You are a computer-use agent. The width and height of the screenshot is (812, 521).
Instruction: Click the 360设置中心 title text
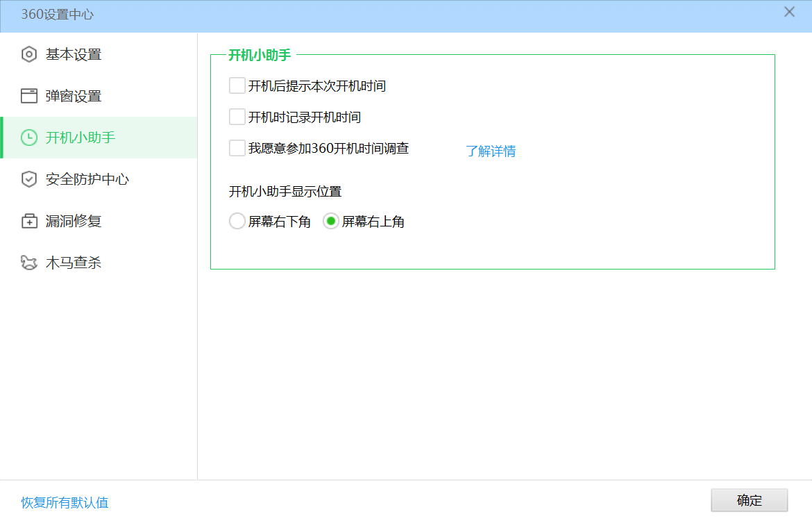point(58,15)
